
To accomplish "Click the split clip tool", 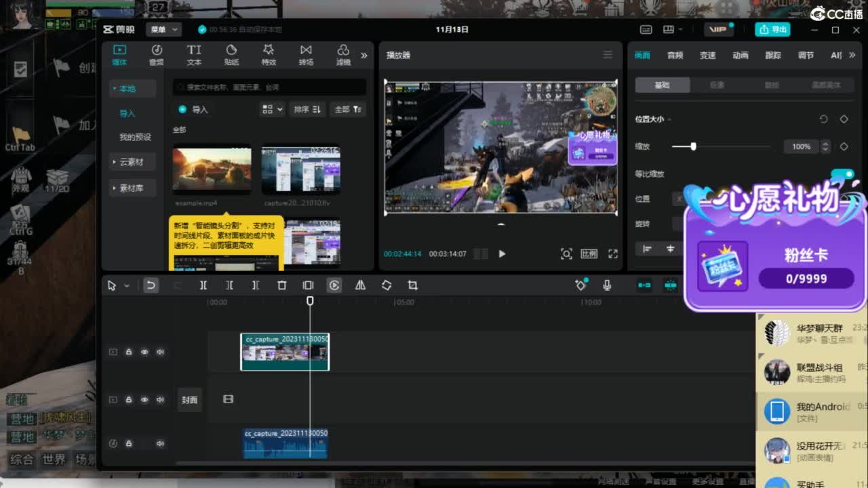I will (203, 285).
